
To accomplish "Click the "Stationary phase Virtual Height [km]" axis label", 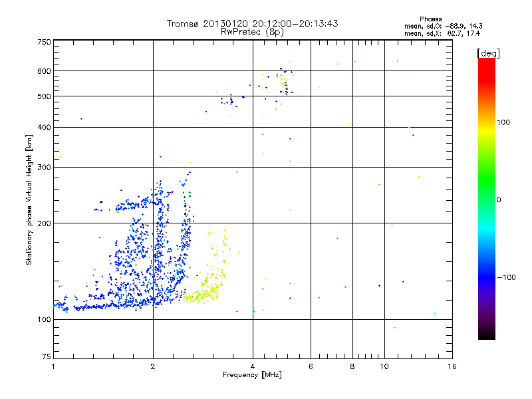I will tap(29, 199).
